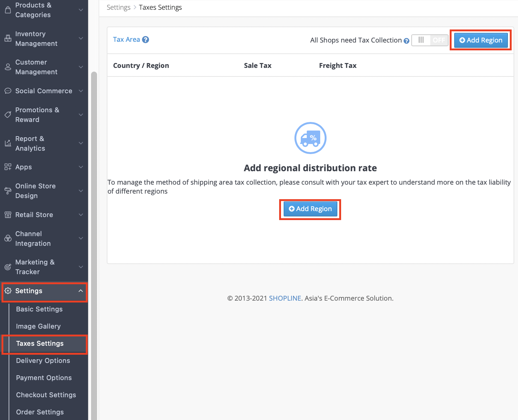Click the Promotions & Reward tag icon
The width and height of the screenshot is (518, 420).
[x=8, y=115]
